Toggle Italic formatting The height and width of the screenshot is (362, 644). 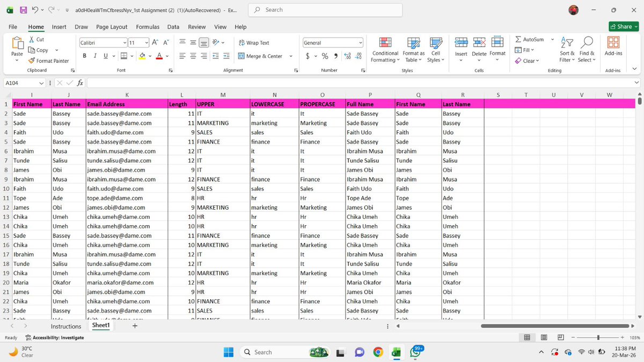click(x=95, y=56)
